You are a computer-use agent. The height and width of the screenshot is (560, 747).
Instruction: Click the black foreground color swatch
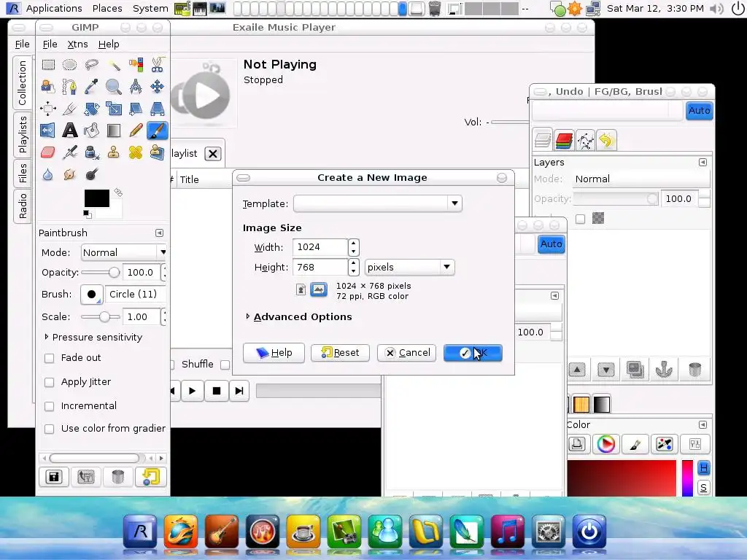click(97, 198)
